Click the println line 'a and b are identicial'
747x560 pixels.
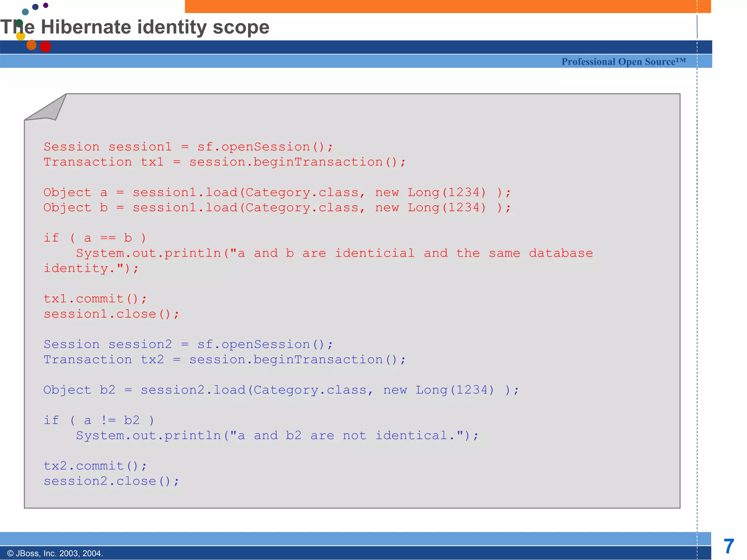coord(334,253)
